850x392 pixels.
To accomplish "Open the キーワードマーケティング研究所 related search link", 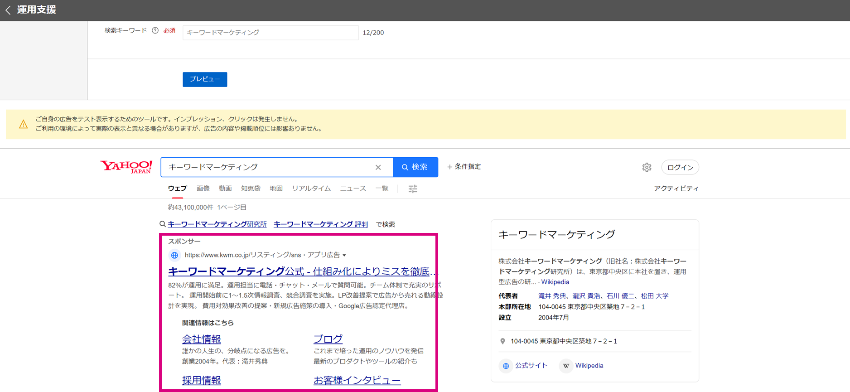I will pyautogui.click(x=217, y=224).
